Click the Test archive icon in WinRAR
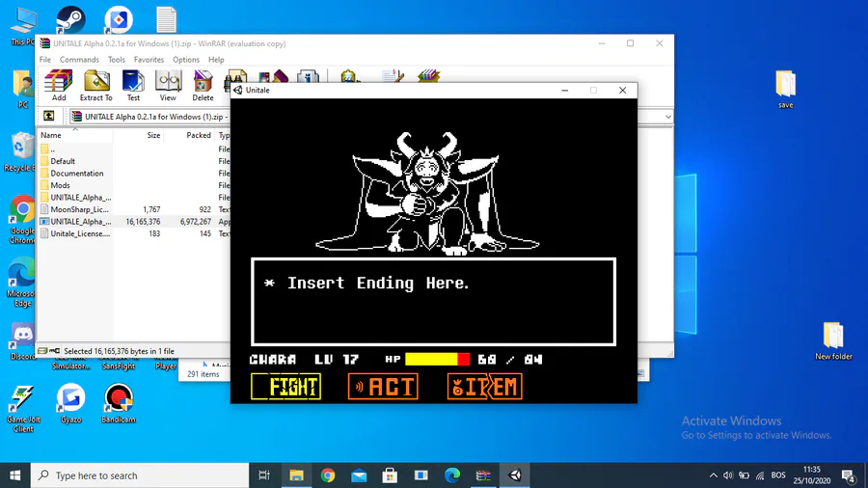 click(133, 86)
